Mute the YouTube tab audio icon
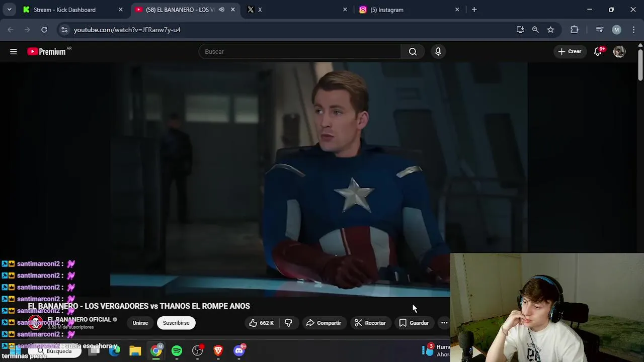The image size is (644, 362). coord(221,10)
